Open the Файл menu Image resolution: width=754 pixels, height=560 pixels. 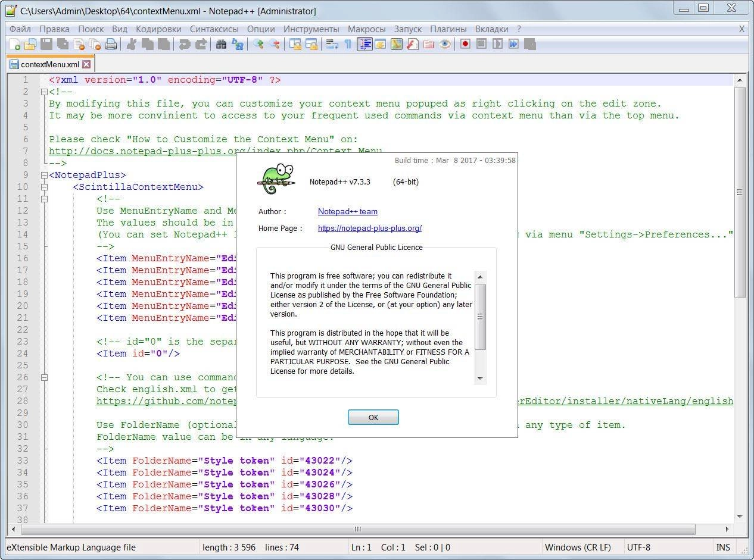pyautogui.click(x=20, y=29)
